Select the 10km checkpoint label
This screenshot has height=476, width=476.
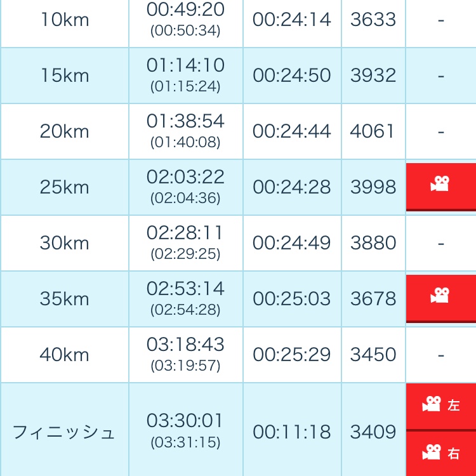65,20
